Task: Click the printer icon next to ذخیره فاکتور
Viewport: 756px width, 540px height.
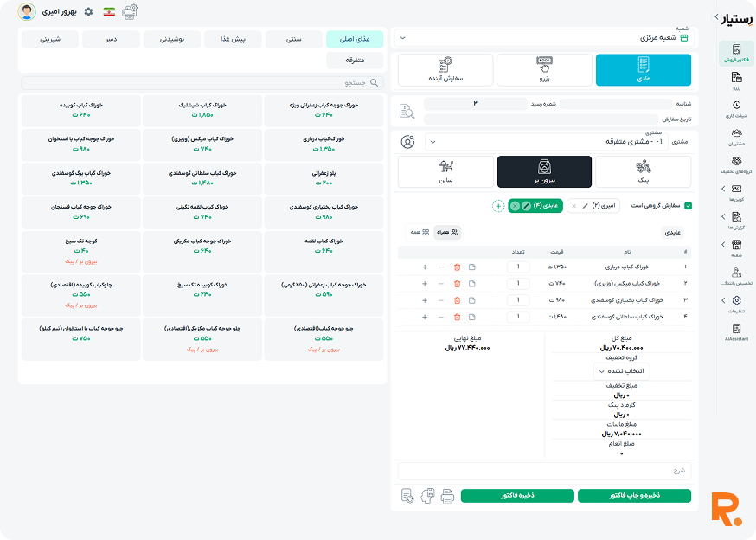Action: coord(447,496)
